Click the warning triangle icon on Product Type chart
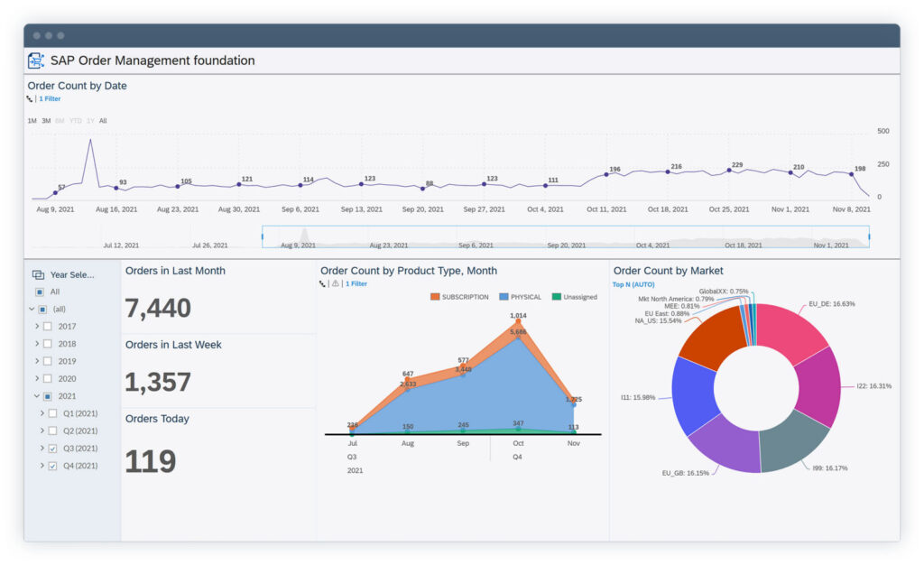 tap(335, 283)
